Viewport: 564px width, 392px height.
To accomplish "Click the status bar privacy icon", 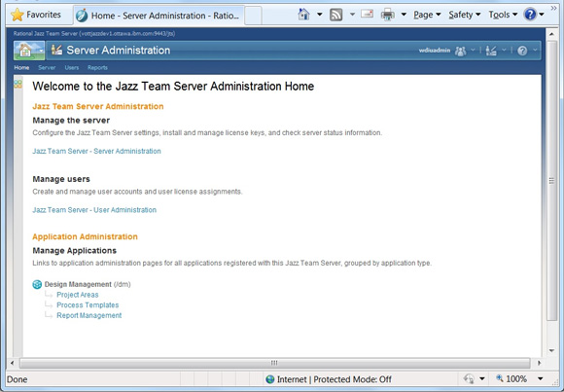I will pyautogui.click(x=469, y=378).
